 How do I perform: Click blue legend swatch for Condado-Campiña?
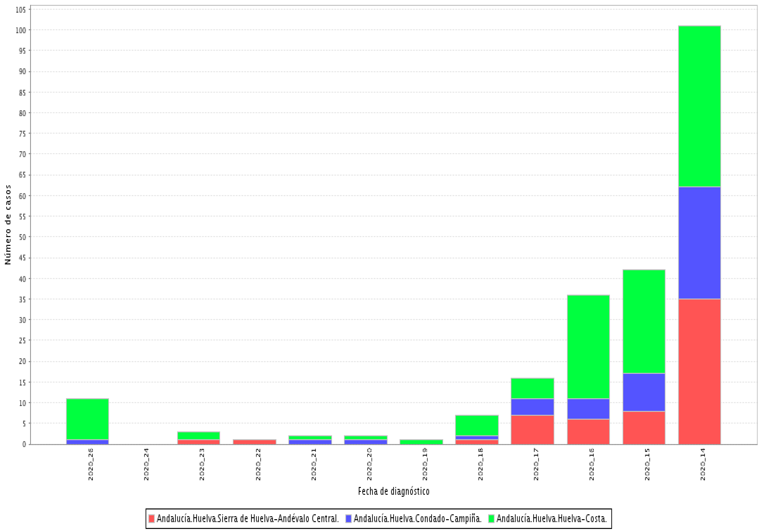pyautogui.click(x=348, y=518)
